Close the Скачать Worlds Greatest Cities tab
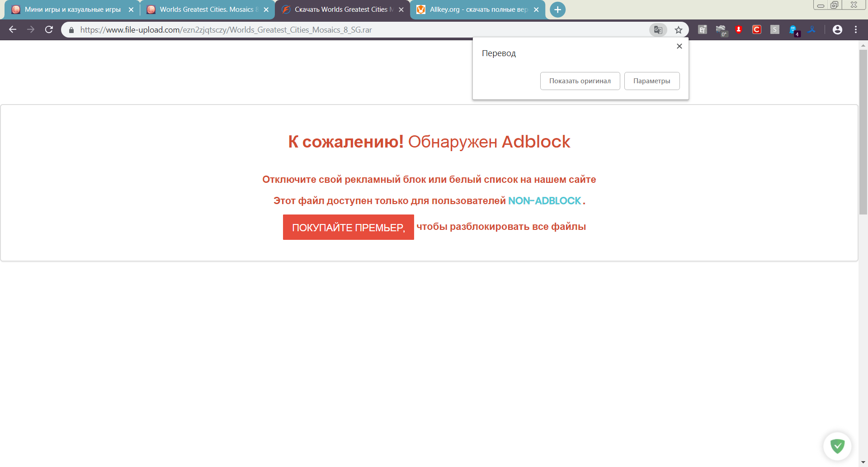 pos(401,10)
